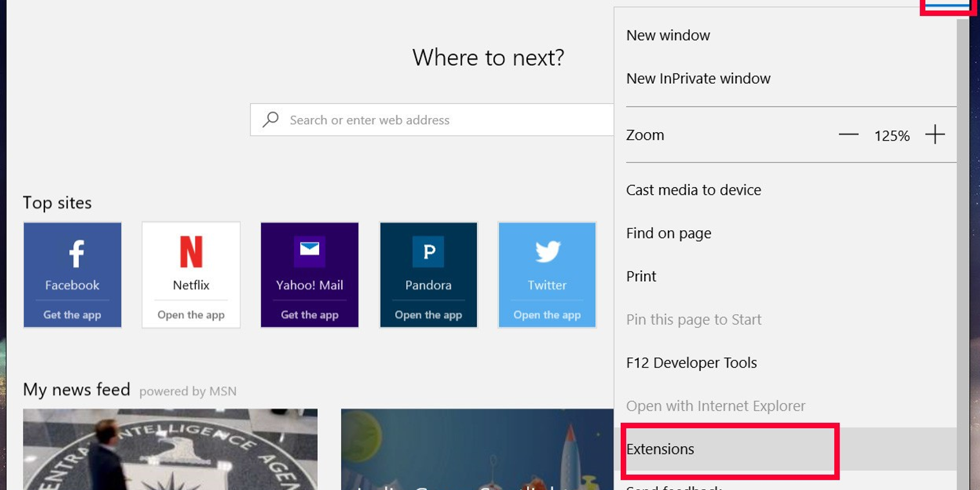Viewport: 980px width, 490px height.
Task: Open F12 Developer Tools
Action: 785,363
